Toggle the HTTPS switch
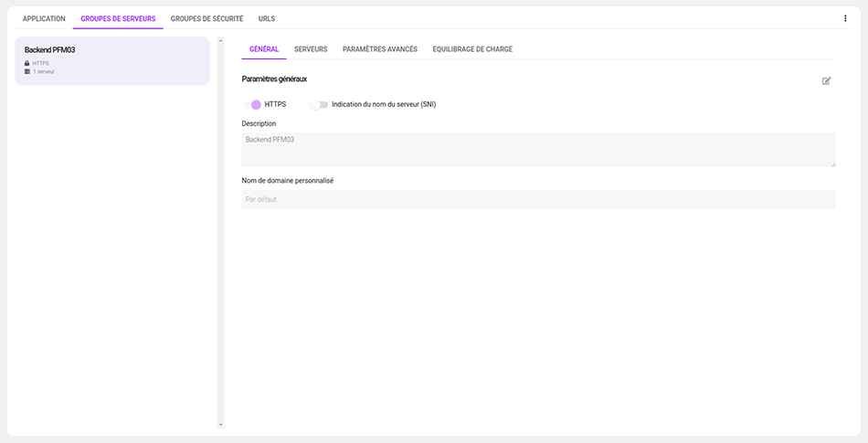The height and width of the screenshot is (443, 868). point(253,104)
